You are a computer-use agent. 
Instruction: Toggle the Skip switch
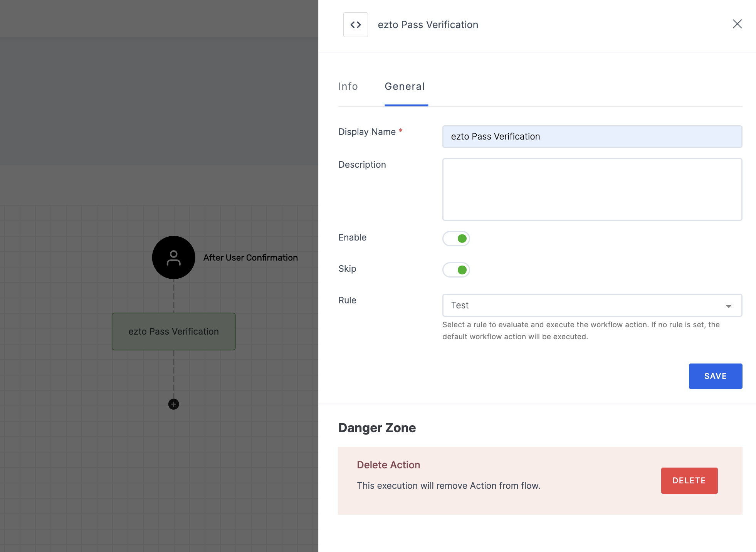456,270
